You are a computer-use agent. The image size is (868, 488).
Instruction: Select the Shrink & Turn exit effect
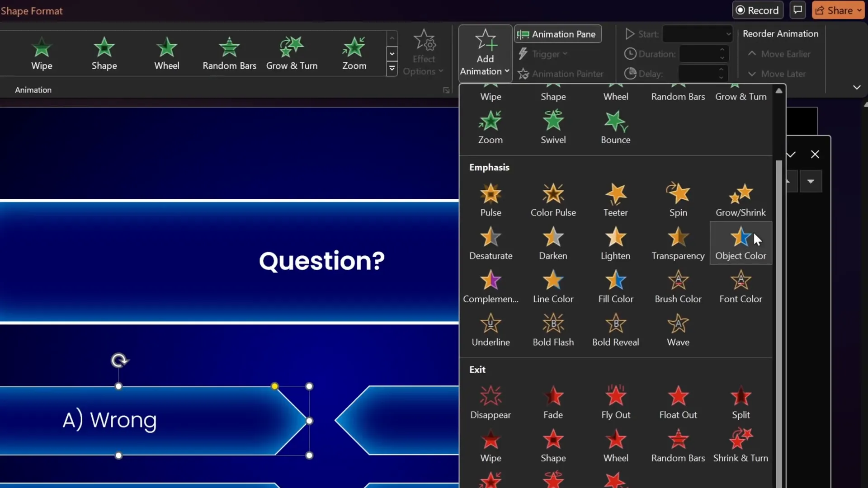click(741, 446)
